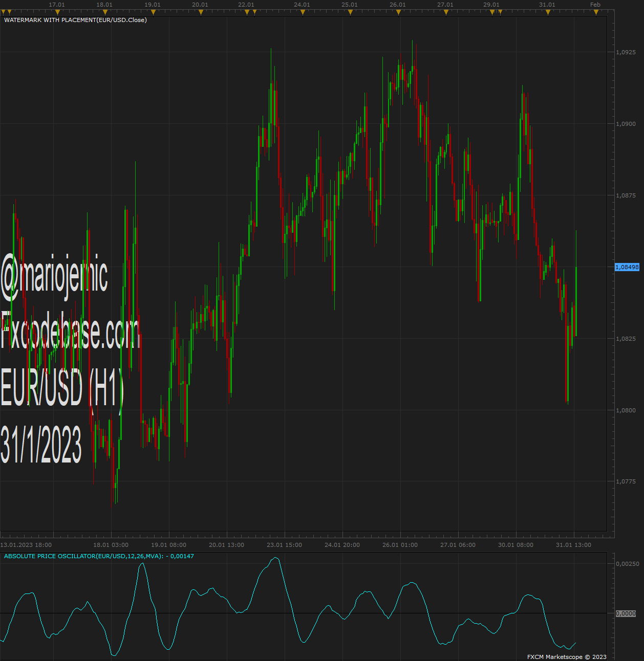Click the orange marker under 20.01
This screenshot has width=644, height=661.
click(x=200, y=12)
